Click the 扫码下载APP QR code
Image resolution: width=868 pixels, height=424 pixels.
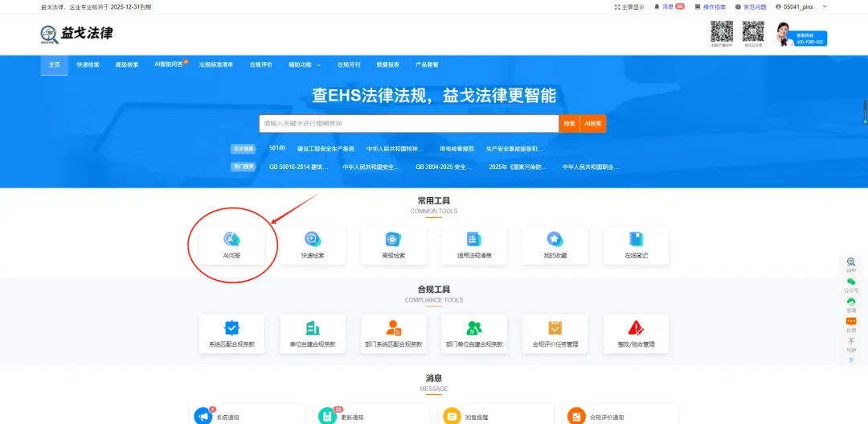(x=722, y=31)
